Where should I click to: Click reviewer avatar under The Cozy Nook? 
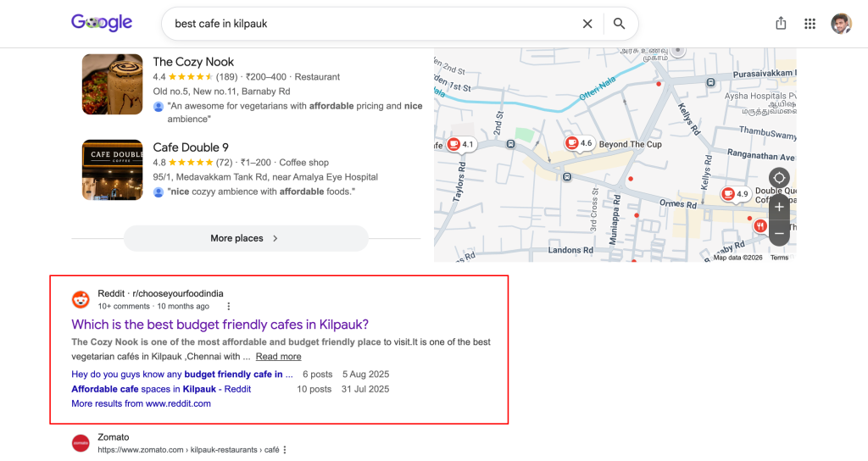click(x=159, y=106)
